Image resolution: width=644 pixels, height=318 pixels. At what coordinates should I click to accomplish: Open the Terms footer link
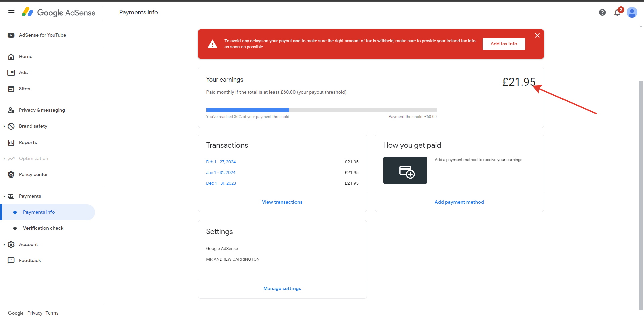pyautogui.click(x=52, y=313)
